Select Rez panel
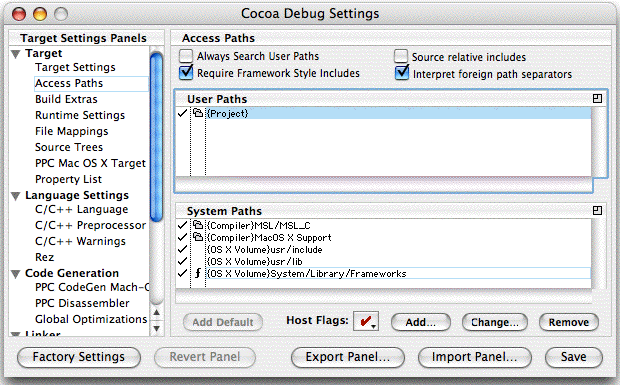Screen dimensions: 620x385 pos(44,257)
